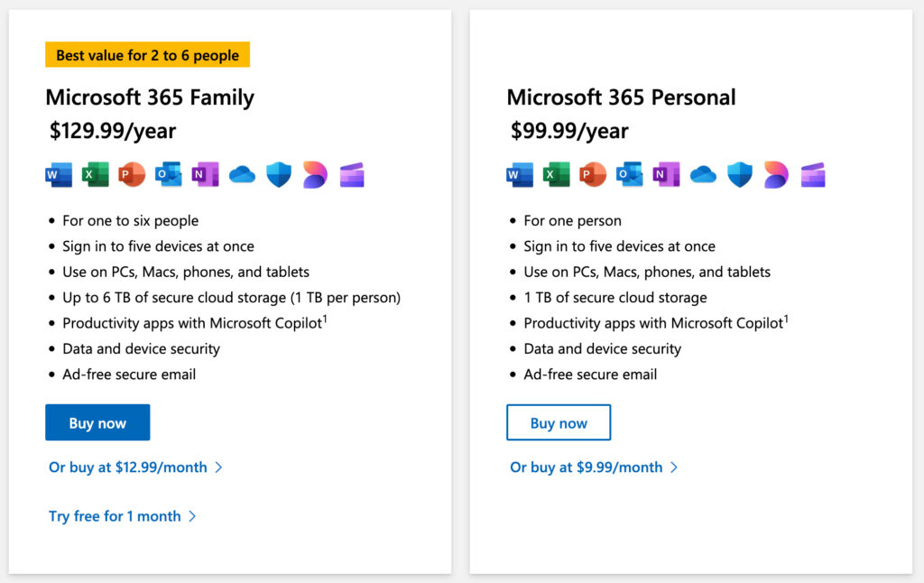924x583 pixels.
Task: Click the Outlook icon on the Personal card
Action: click(630, 174)
